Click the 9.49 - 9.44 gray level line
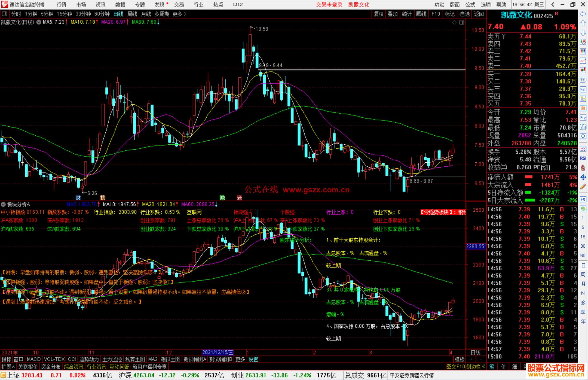 tap(362, 69)
